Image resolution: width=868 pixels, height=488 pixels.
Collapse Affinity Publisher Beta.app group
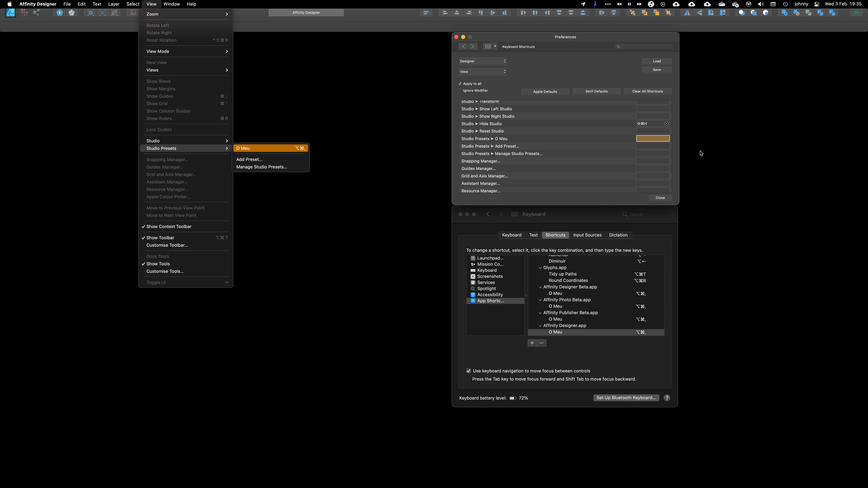[540, 313]
